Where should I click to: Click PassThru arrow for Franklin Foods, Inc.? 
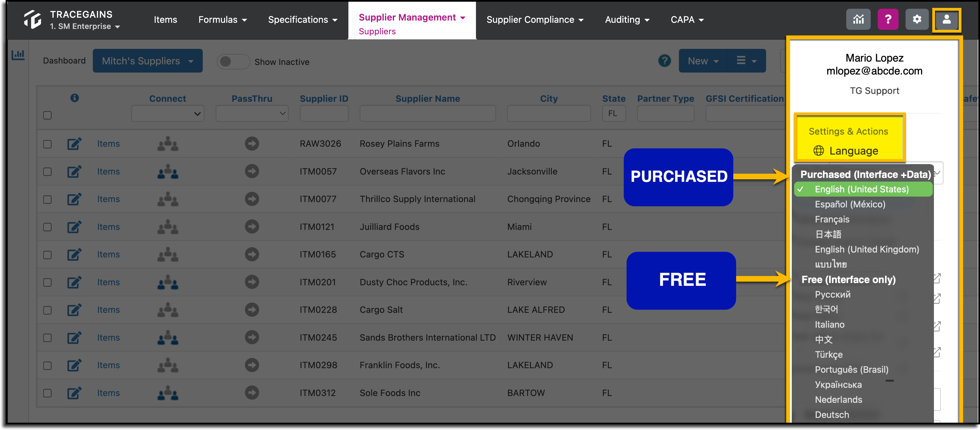[x=252, y=365]
